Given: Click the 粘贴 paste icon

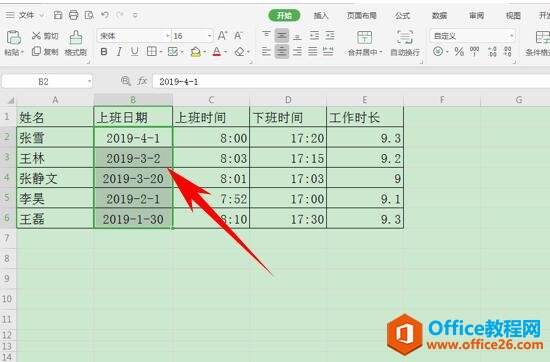Looking at the screenshot, I should 13,38.
